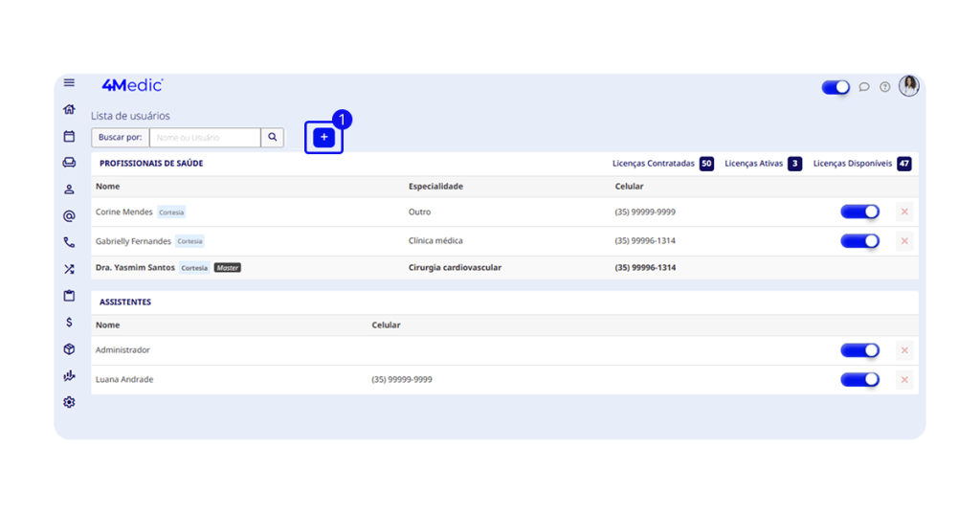Toggle Luana Andrade assistant switch

tap(859, 380)
